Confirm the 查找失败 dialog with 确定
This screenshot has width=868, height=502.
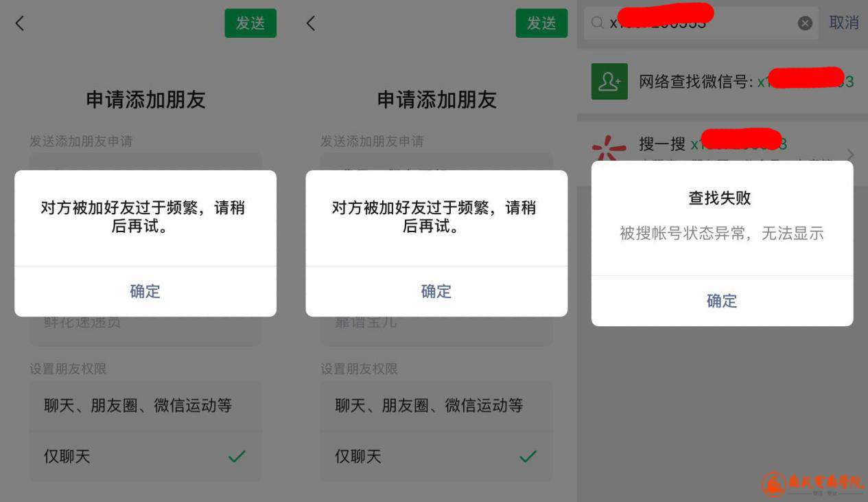tap(723, 301)
